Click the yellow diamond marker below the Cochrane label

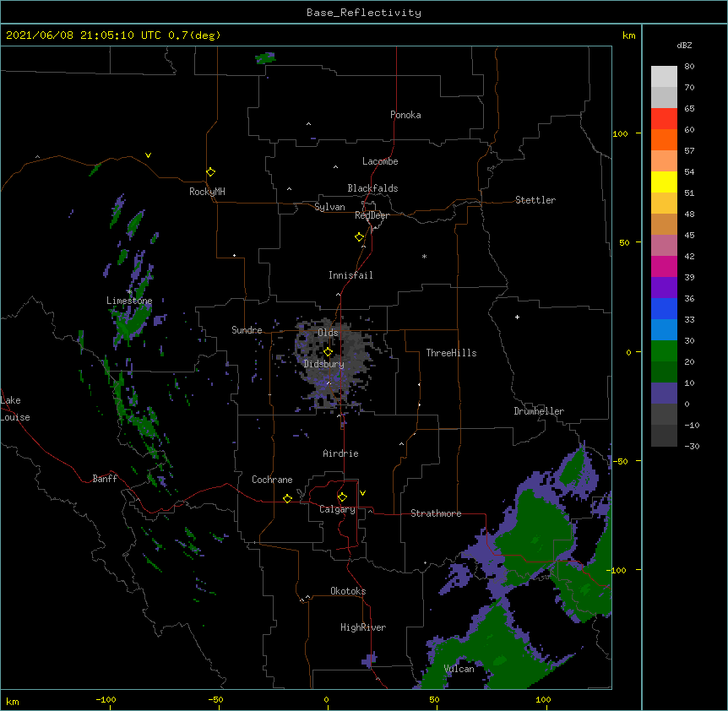point(288,498)
